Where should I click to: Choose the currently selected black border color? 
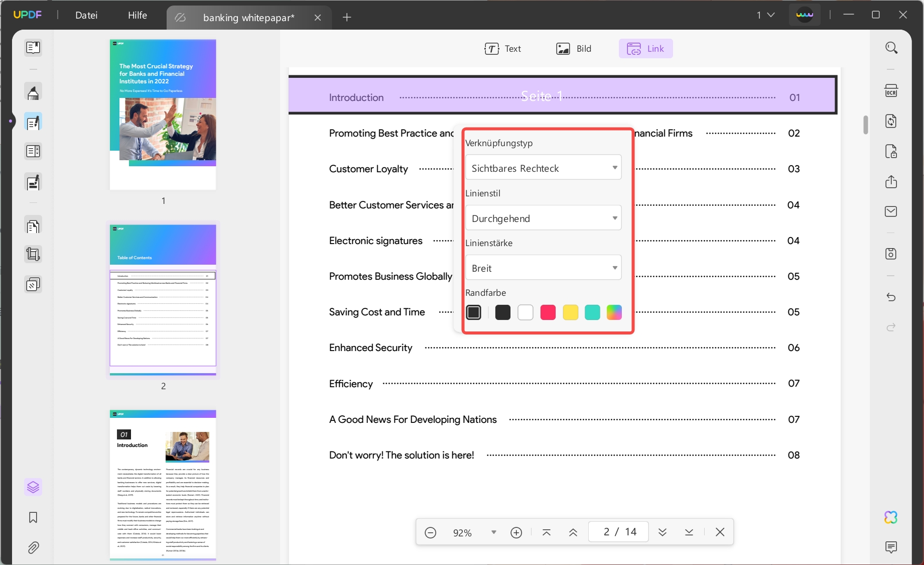[473, 312]
